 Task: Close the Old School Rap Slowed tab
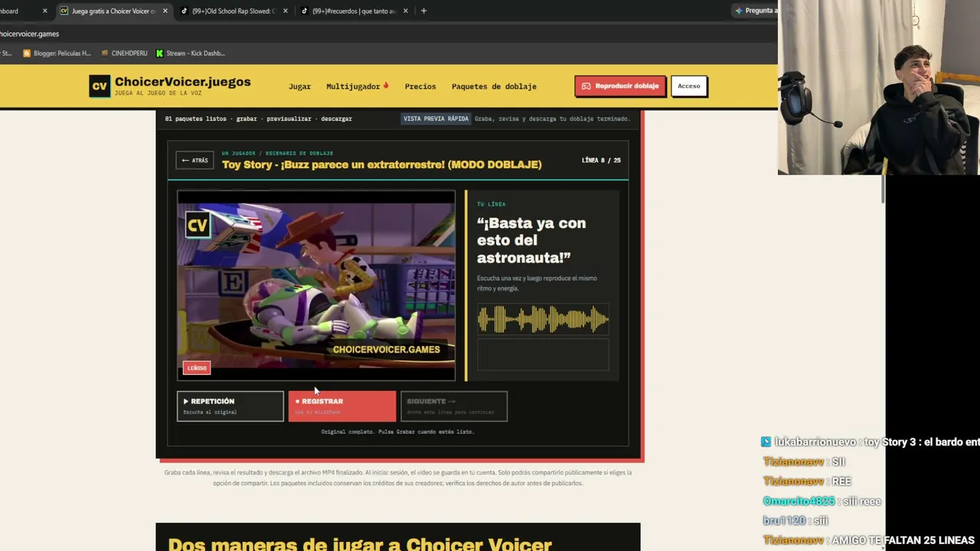click(285, 11)
